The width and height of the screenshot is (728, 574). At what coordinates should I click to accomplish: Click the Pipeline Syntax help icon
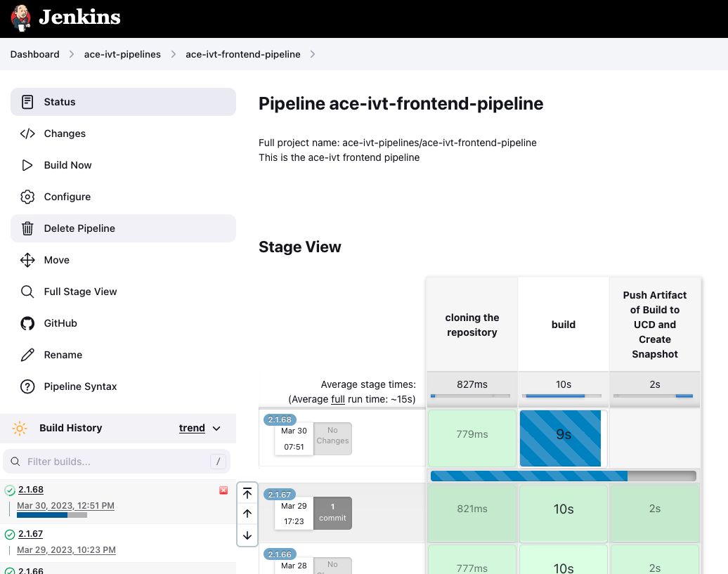27,386
